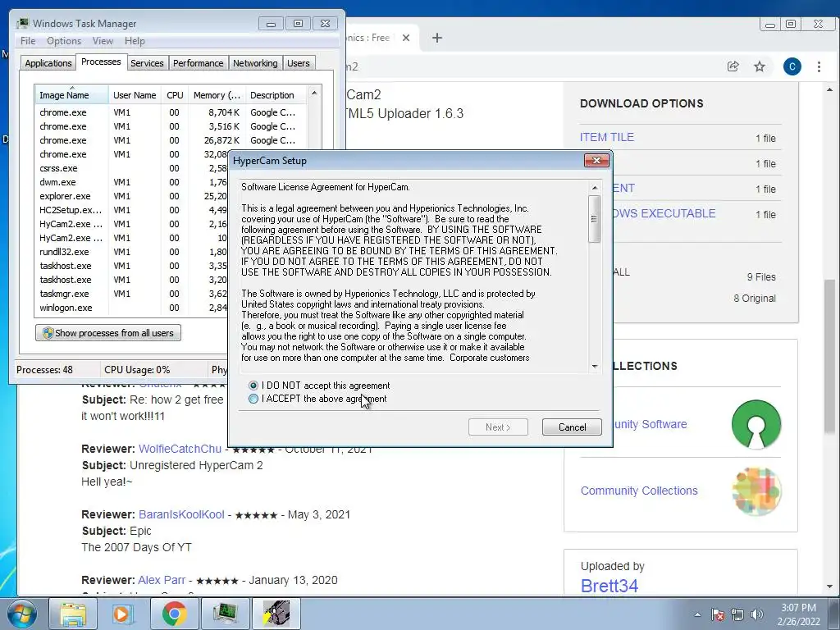Click the Community Collections thumbnail
840x630 pixels.
[756, 491]
